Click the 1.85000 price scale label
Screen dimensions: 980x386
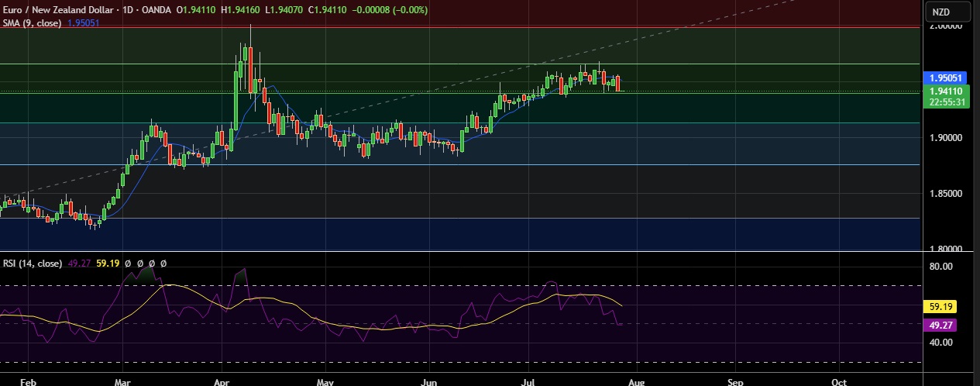click(947, 194)
